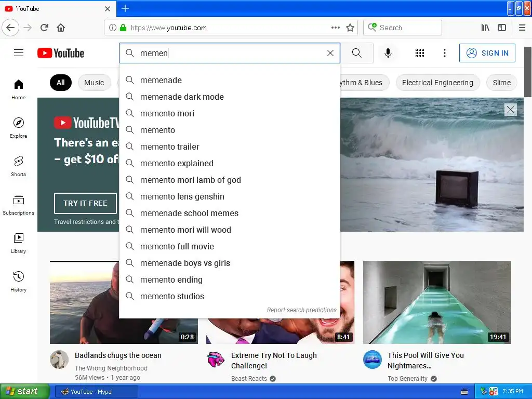The width and height of the screenshot is (532, 399).
Task: Choose suggestion "memento mori lamb of god"
Action: [229, 180]
